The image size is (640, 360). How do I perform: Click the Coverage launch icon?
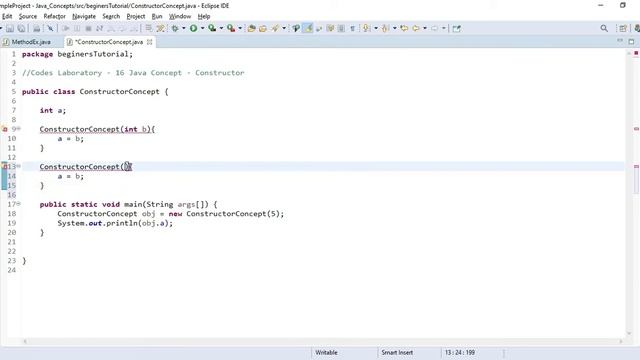click(x=212, y=28)
